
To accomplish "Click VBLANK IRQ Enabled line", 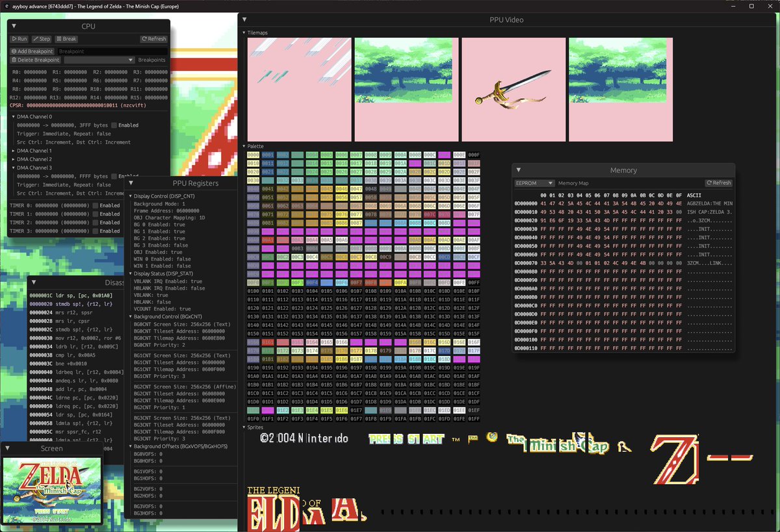I will point(169,281).
